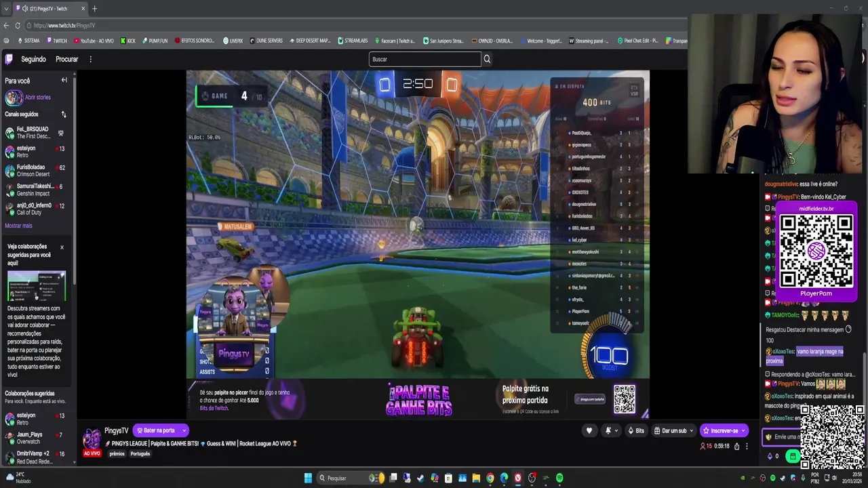Open TWITCH bookmark
The height and width of the screenshot is (488, 868).
56,41
